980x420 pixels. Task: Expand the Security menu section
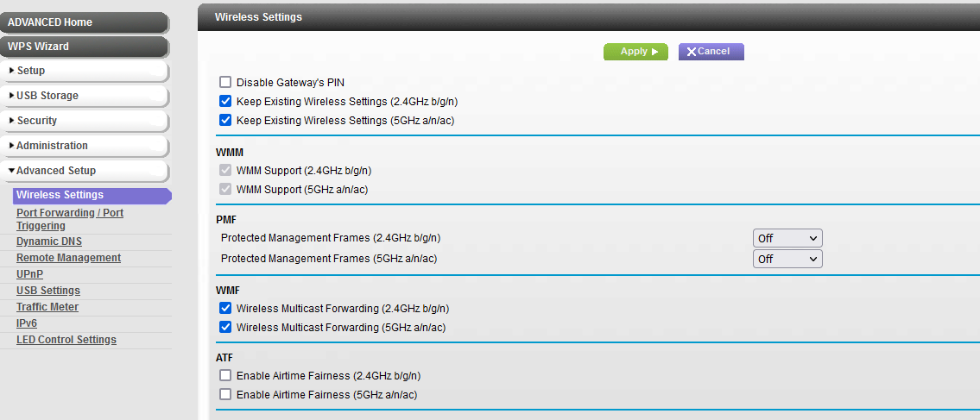pos(85,121)
